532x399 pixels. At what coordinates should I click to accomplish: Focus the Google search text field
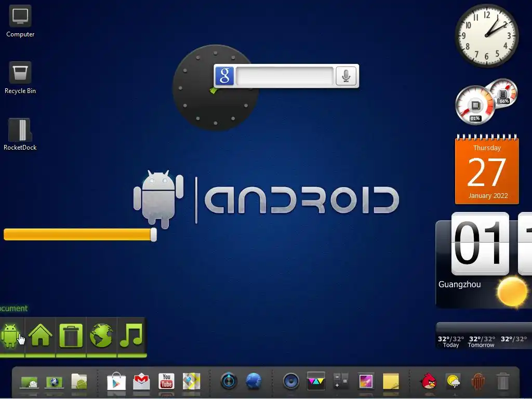pos(285,76)
